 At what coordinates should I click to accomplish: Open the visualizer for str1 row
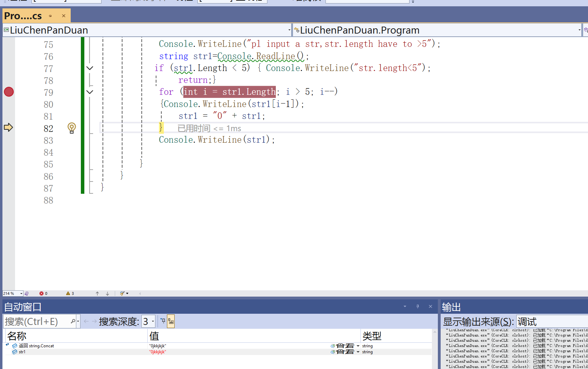pyautogui.click(x=342, y=352)
